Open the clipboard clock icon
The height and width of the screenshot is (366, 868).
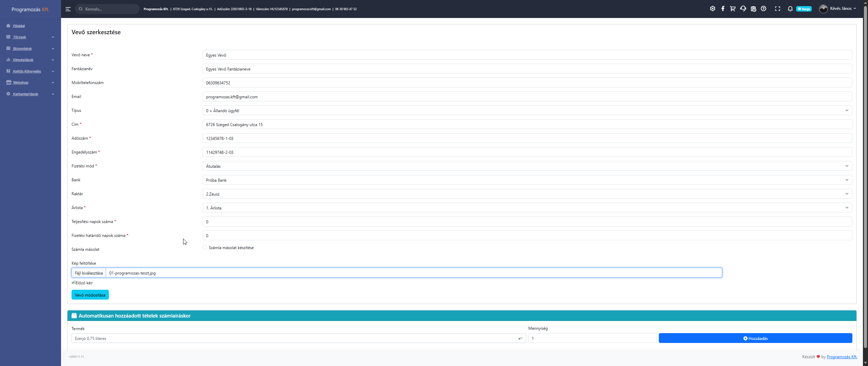753,9
